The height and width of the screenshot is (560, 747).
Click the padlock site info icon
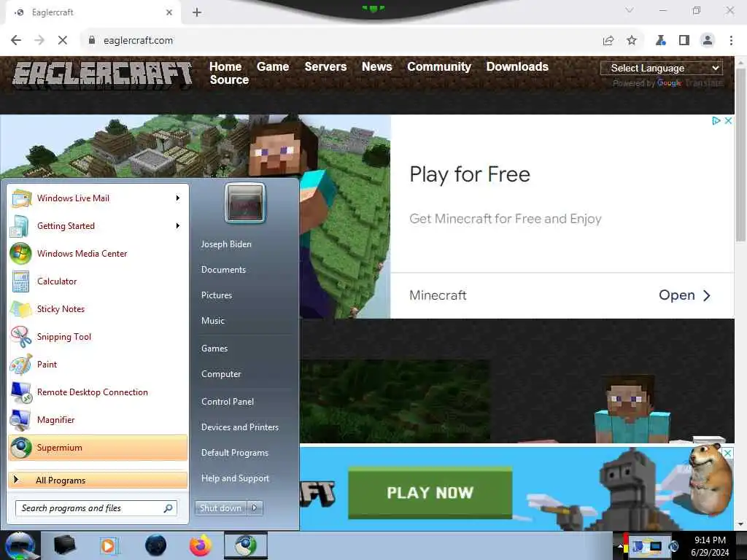coord(92,41)
